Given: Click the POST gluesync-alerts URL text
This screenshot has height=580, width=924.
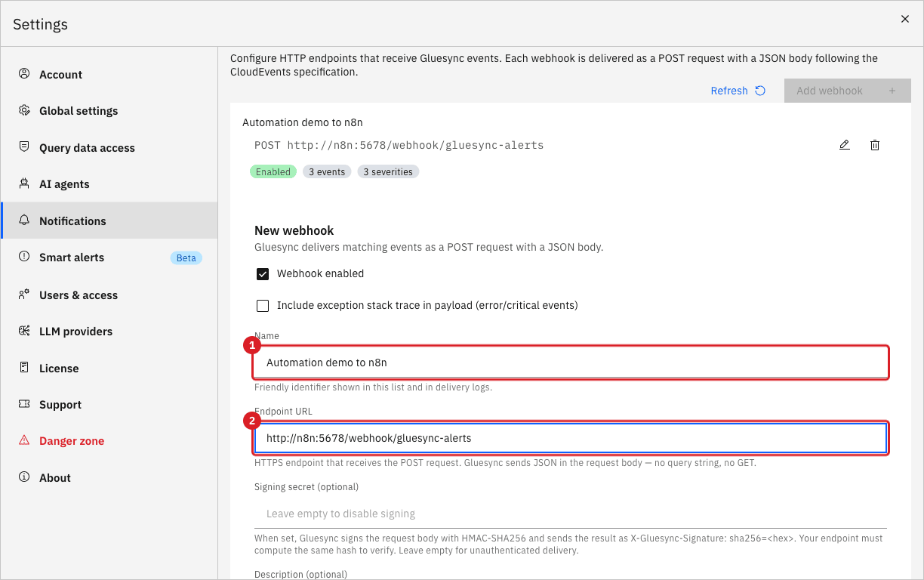Looking at the screenshot, I should tap(399, 145).
